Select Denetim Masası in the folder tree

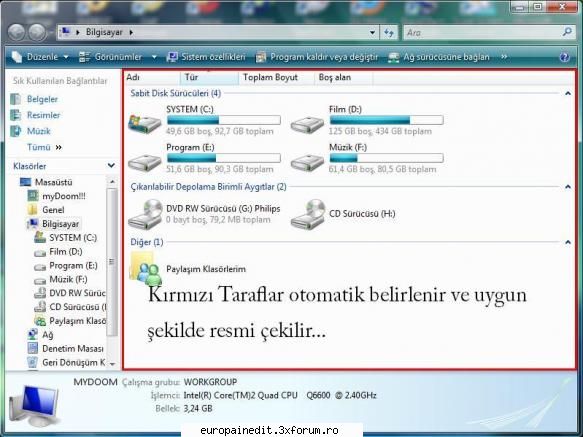(x=73, y=349)
